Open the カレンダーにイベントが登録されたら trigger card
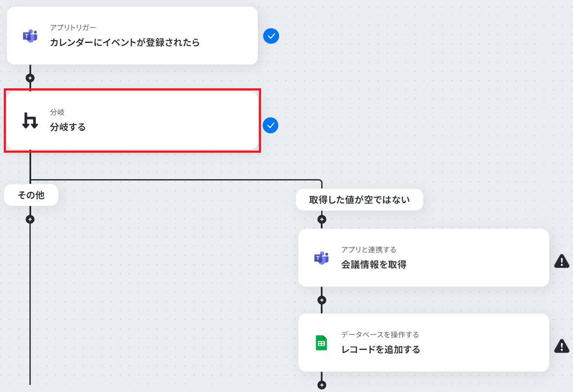Screen dimensions: 573x392 [x=132, y=36]
